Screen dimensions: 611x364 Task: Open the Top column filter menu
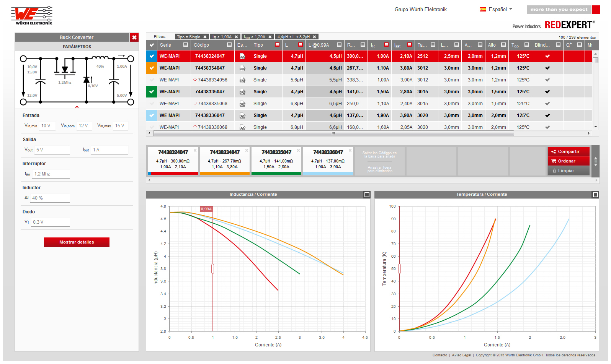click(x=527, y=45)
